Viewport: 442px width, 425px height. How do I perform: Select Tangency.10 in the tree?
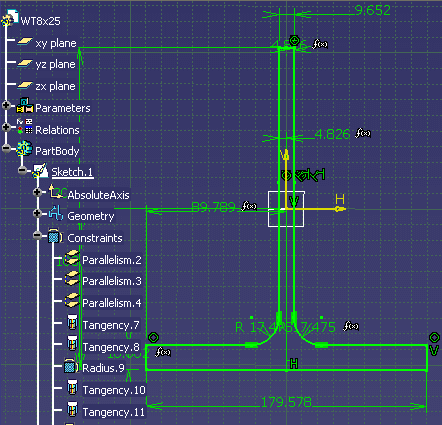point(114,390)
